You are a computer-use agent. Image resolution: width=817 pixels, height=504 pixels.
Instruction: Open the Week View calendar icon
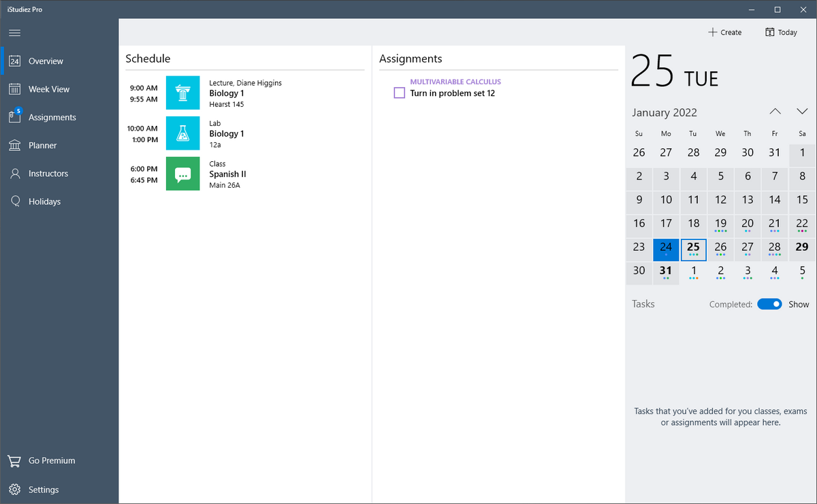pos(15,89)
